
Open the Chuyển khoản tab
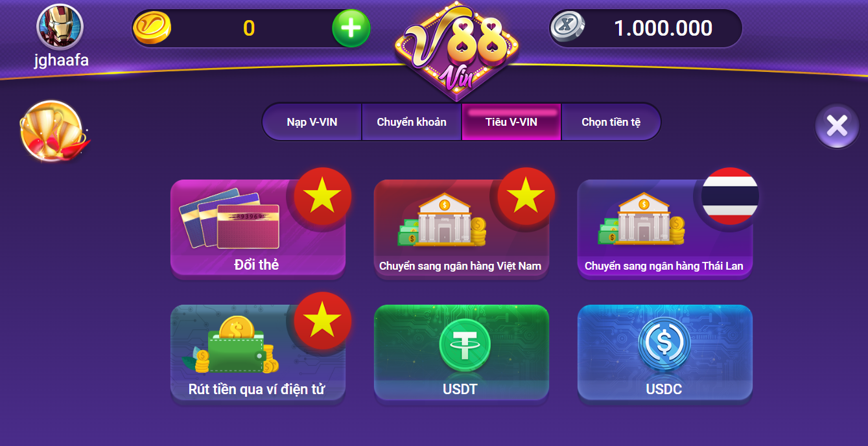point(412,122)
